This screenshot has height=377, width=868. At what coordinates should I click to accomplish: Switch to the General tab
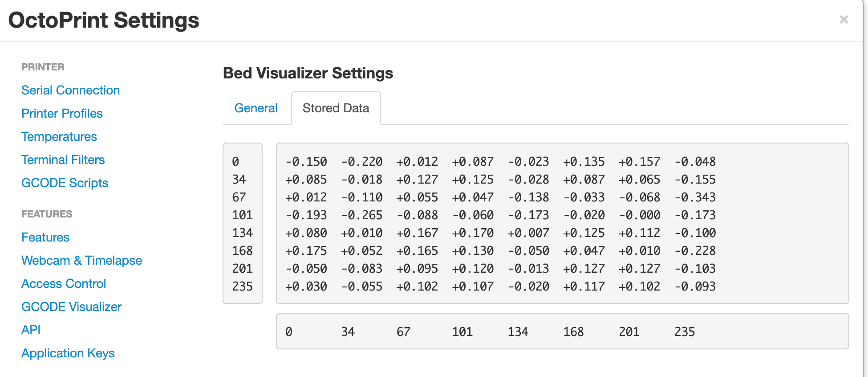tap(256, 108)
